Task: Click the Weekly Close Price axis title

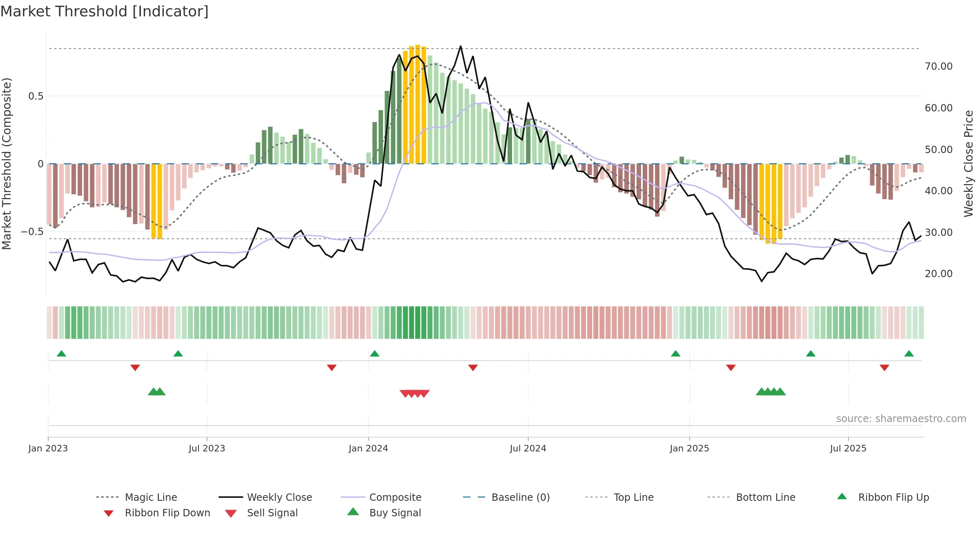Action: (x=969, y=164)
